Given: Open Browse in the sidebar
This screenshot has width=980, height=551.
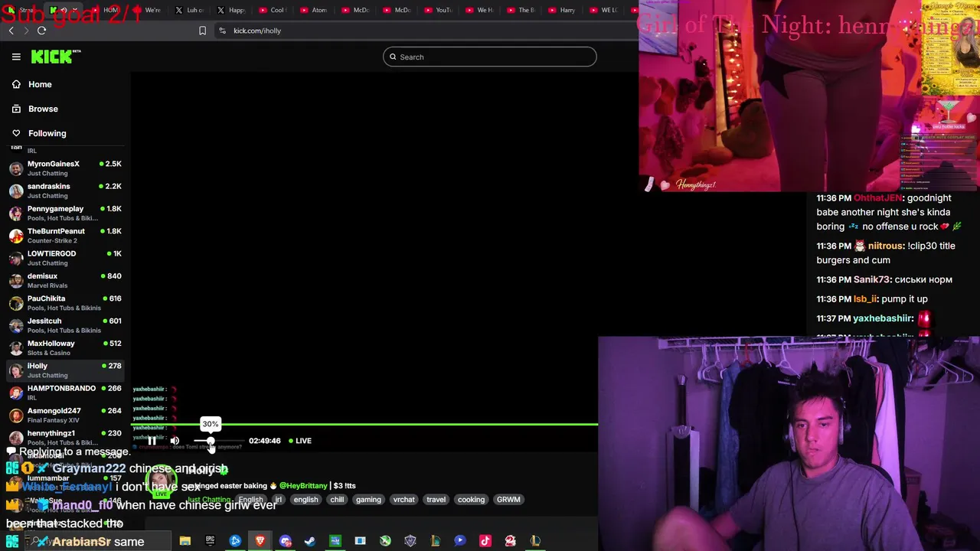Looking at the screenshot, I should (x=43, y=109).
